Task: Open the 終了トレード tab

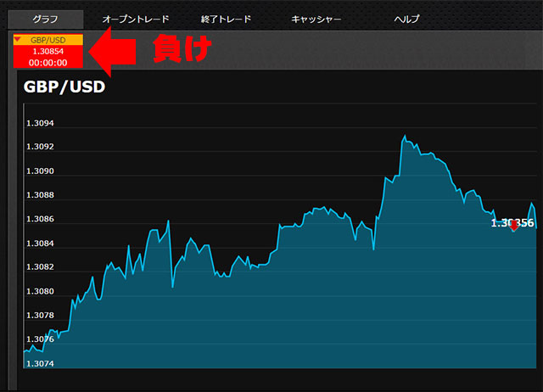Action: coord(226,19)
